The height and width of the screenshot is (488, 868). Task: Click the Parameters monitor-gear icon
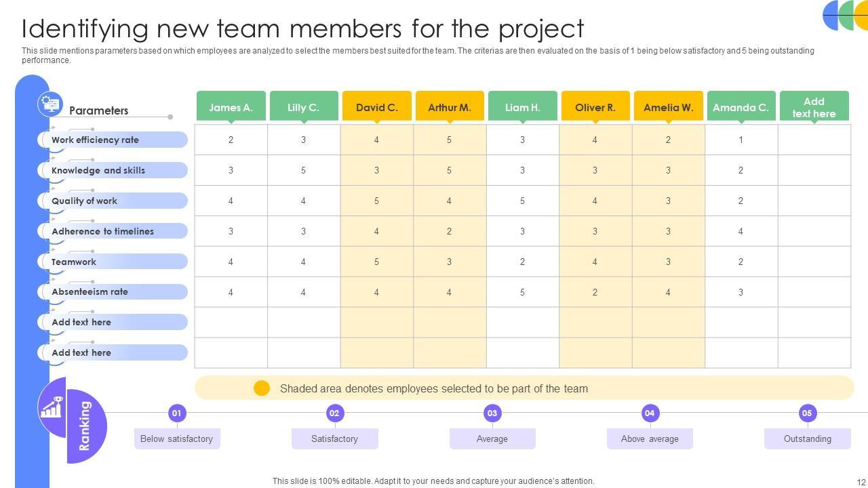click(x=50, y=104)
